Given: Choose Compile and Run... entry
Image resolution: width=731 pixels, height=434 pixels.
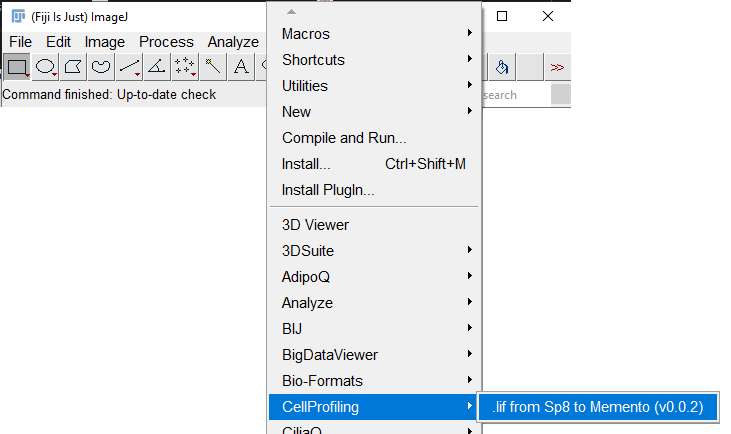Looking at the screenshot, I should tap(375, 138).
